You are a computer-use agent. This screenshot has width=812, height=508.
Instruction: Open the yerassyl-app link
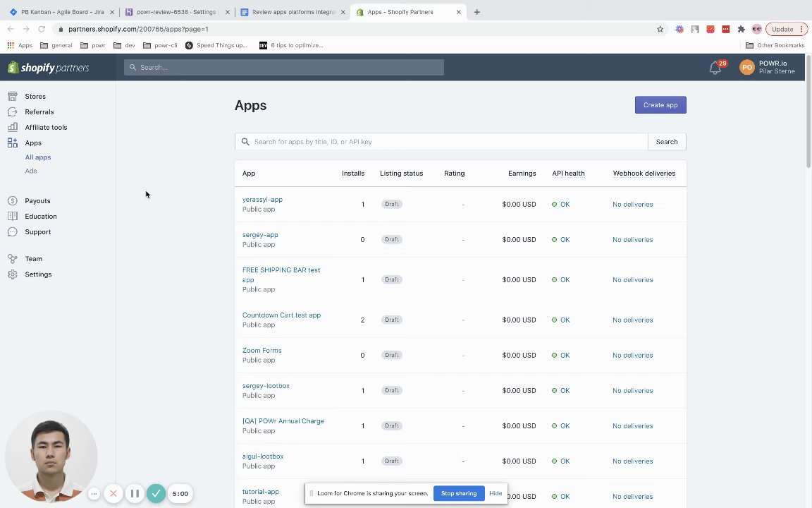pyautogui.click(x=262, y=200)
